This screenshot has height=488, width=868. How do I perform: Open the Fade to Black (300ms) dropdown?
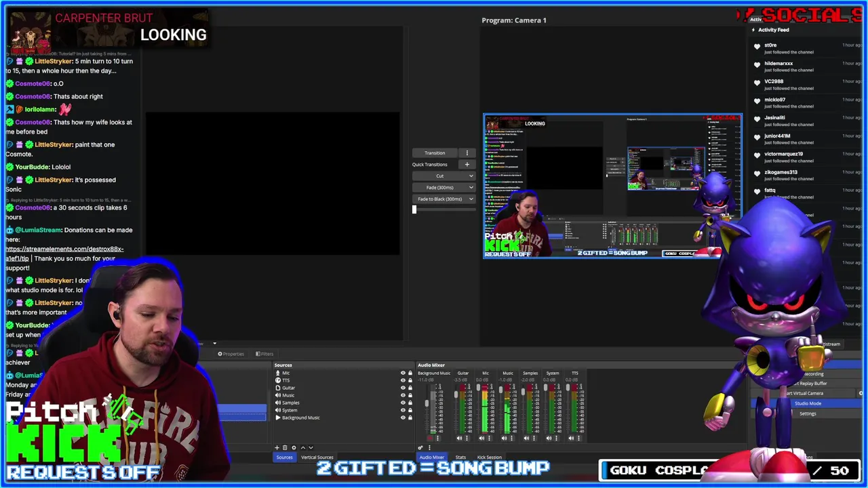tap(443, 199)
